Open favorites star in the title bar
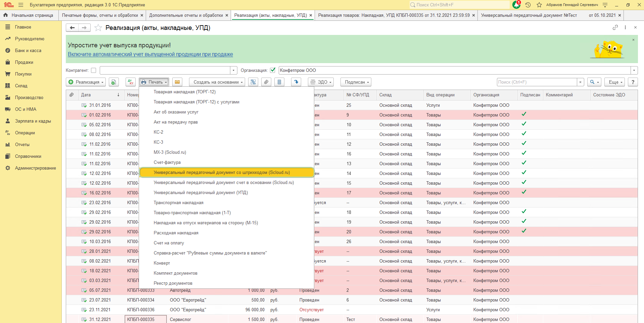Image resolution: width=644 pixels, height=323 pixels. (x=539, y=5)
